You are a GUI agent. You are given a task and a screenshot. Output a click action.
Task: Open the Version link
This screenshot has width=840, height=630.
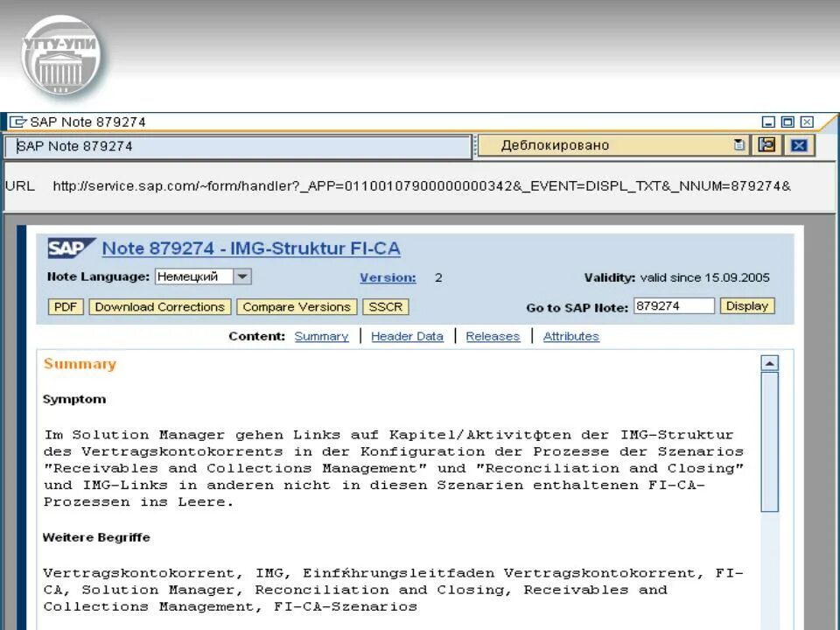[388, 277]
